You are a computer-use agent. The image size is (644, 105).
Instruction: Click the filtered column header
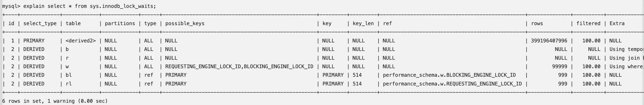[588, 23]
